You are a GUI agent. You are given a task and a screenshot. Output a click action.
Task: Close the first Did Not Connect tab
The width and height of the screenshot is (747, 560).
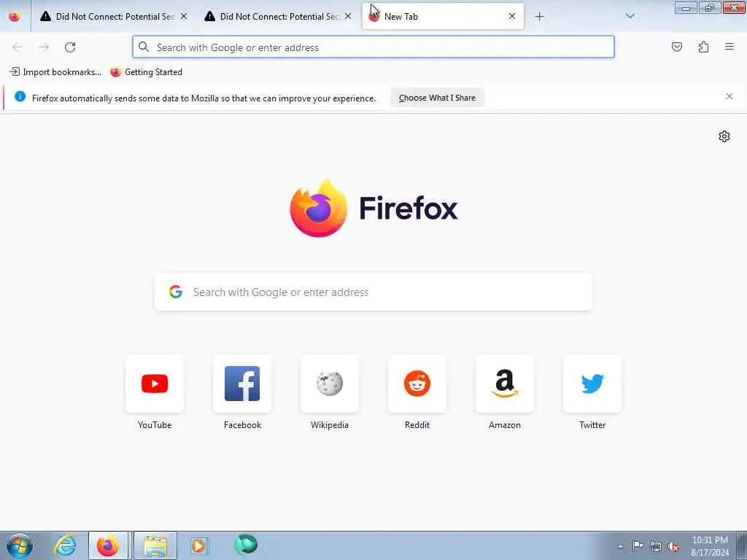coord(184,17)
